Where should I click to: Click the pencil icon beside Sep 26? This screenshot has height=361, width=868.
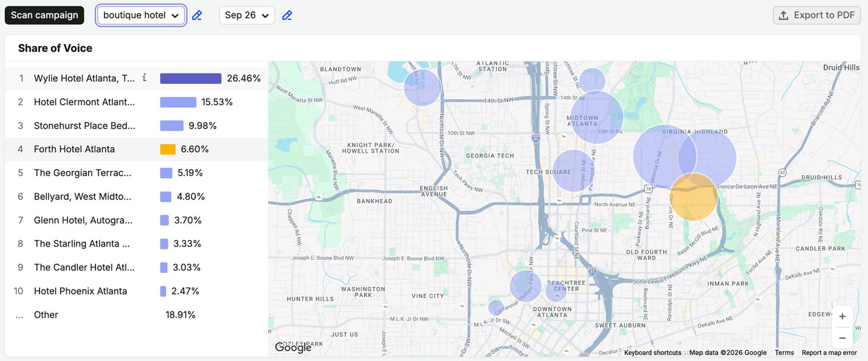click(287, 16)
